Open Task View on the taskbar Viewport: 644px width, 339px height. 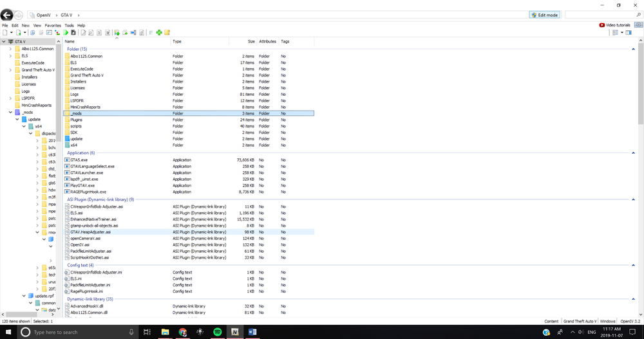147,332
